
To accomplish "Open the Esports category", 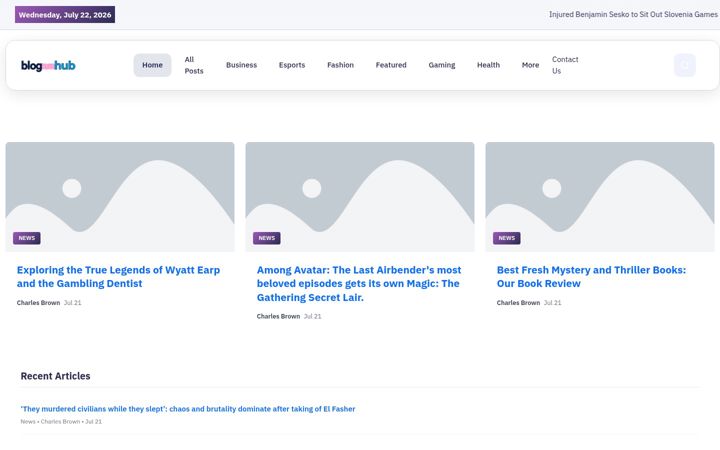I will [292, 65].
